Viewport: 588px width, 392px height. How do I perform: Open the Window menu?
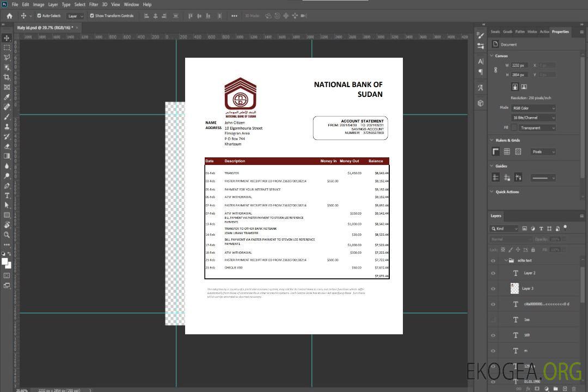tap(131, 4)
